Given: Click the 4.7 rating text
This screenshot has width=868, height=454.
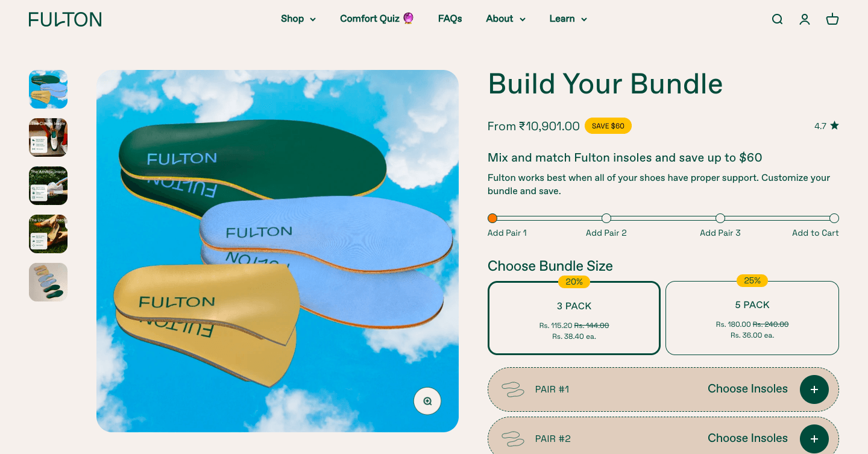Looking at the screenshot, I should pyautogui.click(x=820, y=126).
